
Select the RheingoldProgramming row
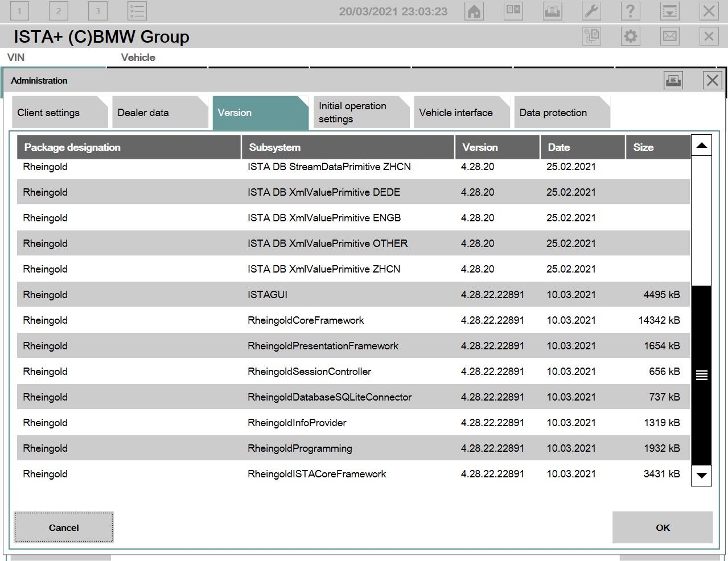tap(353, 448)
